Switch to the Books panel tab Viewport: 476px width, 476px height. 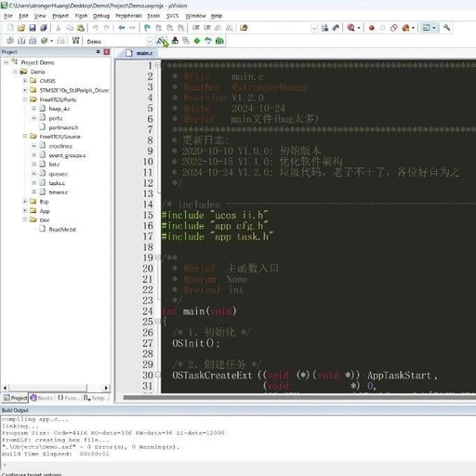coord(42,398)
